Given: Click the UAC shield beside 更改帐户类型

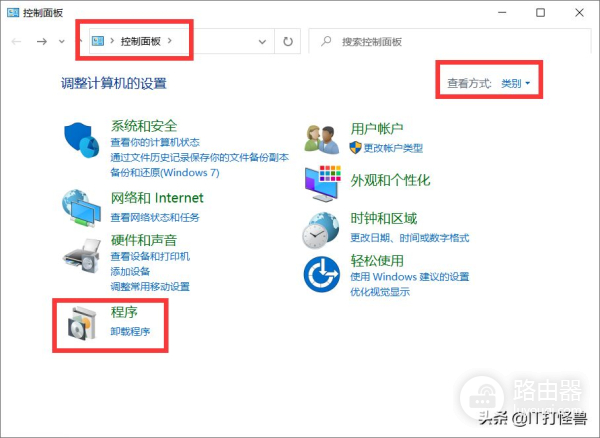Looking at the screenshot, I should click(355, 148).
